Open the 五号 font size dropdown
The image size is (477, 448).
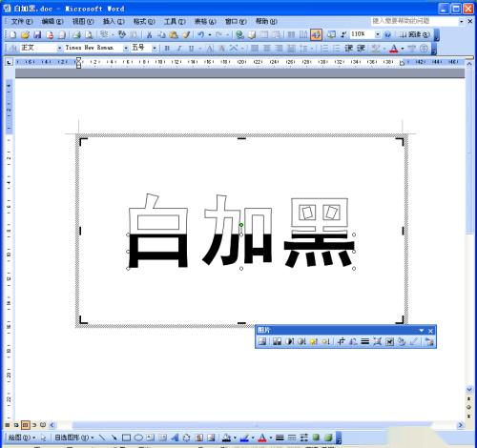click(x=155, y=48)
